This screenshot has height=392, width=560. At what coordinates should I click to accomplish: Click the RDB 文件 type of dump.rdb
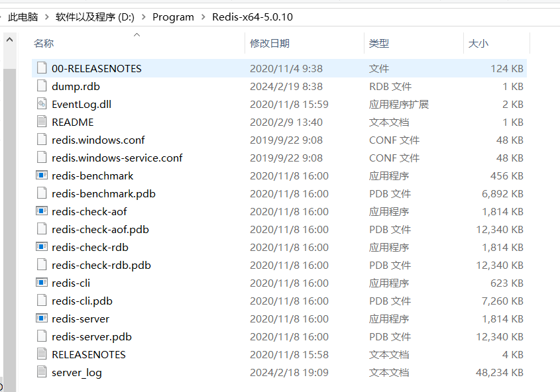[x=390, y=86]
